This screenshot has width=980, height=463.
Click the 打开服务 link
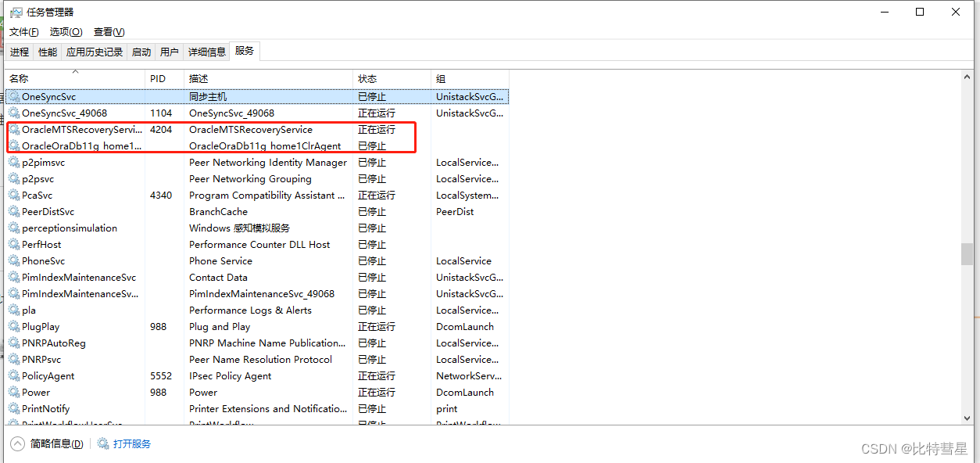(132, 444)
